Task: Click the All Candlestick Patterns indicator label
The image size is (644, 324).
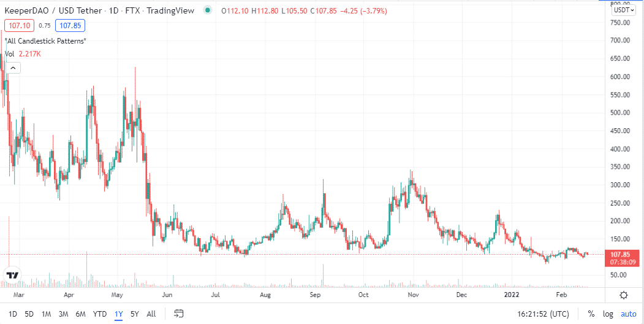Action: [45, 40]
